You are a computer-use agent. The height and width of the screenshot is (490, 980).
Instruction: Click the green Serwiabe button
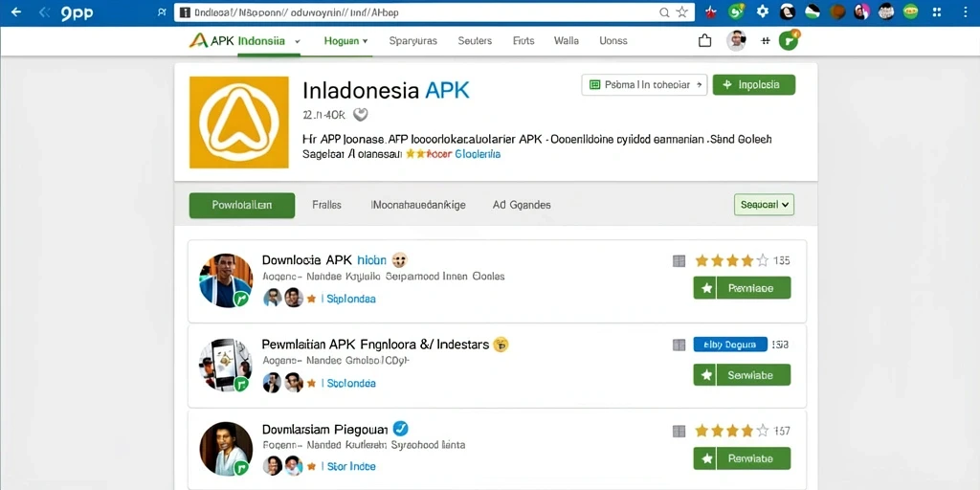[x=742, y=375]
